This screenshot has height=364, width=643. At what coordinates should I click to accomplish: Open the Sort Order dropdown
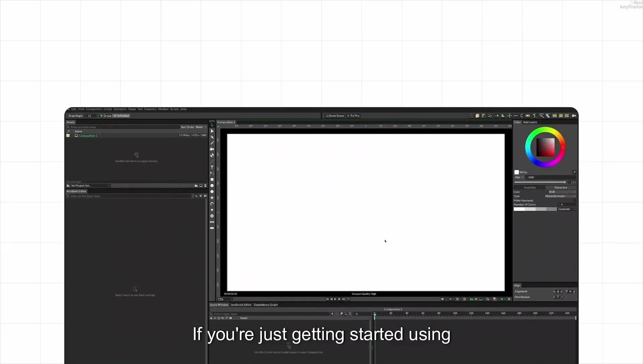pyautogui.click(x=201, y=127)
